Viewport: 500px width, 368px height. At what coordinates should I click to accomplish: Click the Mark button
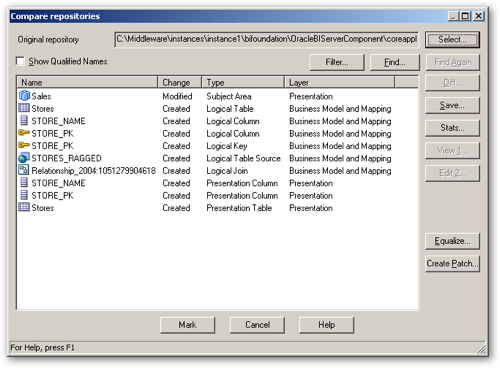[x=187, y=325]
